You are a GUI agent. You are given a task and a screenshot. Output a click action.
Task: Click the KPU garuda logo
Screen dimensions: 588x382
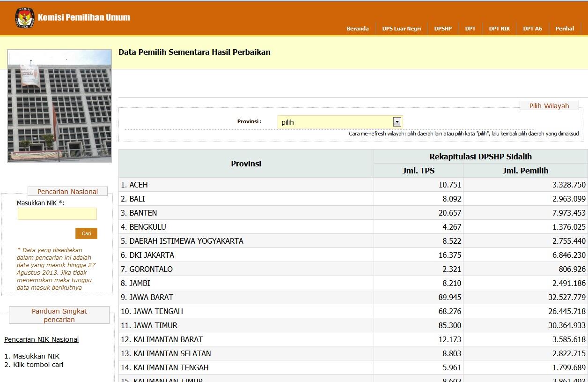[25, 18]
